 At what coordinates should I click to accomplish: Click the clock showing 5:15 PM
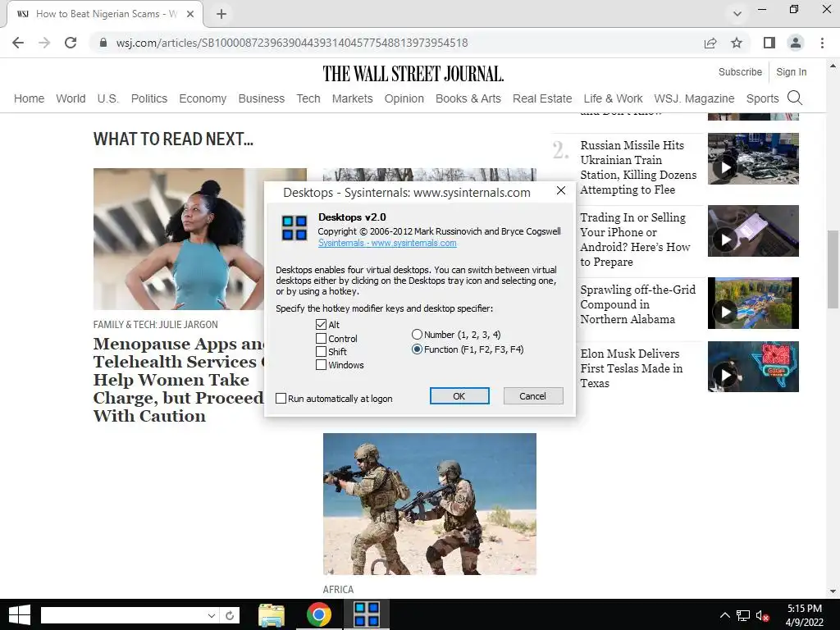point(804,609)
